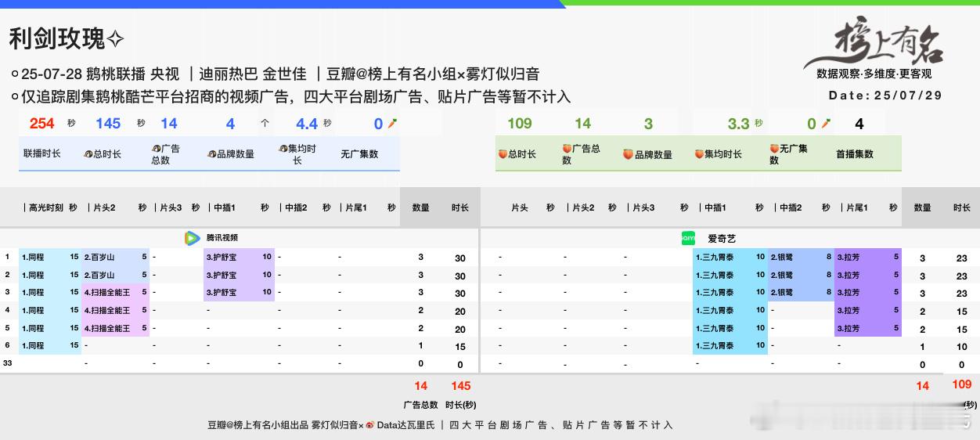Click the Tencent table 数量 header
Screen dimensions: 980x440
pos(421,207)
